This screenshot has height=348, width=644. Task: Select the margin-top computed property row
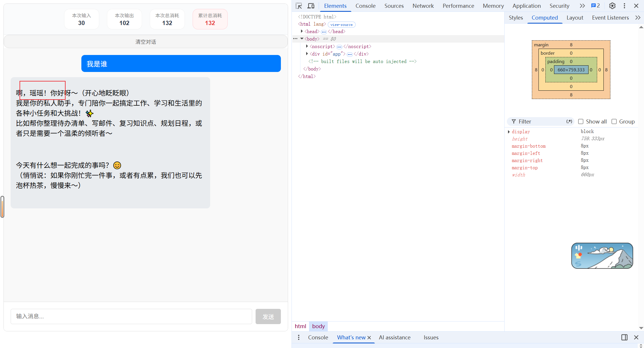click(x=572, y=168)
